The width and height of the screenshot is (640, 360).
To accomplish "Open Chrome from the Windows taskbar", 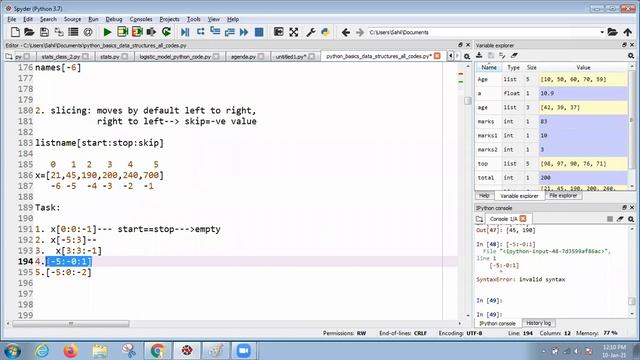I will pyautogui.click(x=158, y=351).
